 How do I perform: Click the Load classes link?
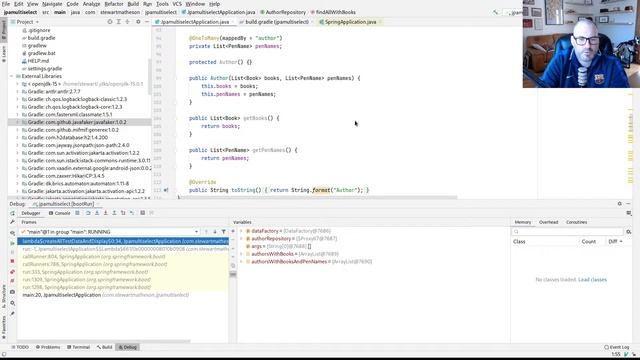(592, 280)
